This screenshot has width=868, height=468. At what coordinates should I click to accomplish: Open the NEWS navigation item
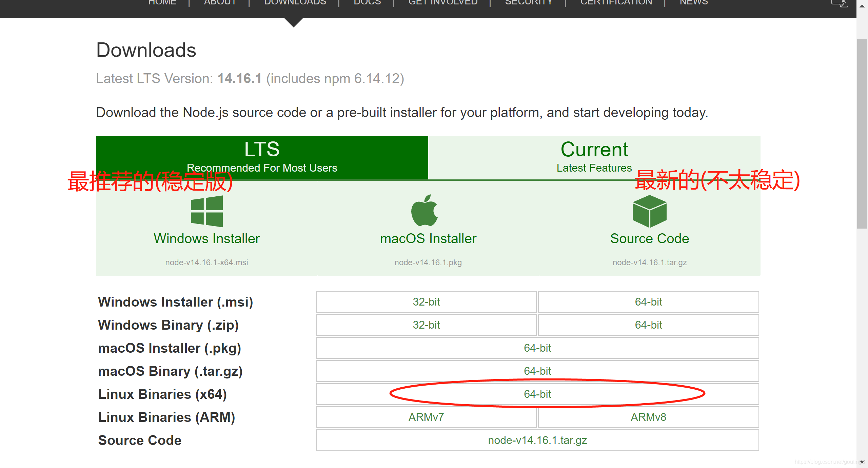[694, 3]
